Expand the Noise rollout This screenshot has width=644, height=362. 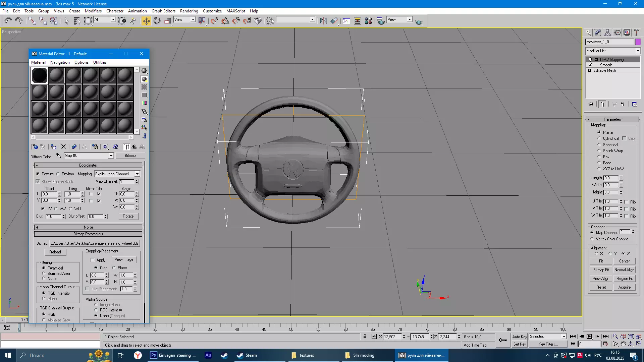coord(88,227)
